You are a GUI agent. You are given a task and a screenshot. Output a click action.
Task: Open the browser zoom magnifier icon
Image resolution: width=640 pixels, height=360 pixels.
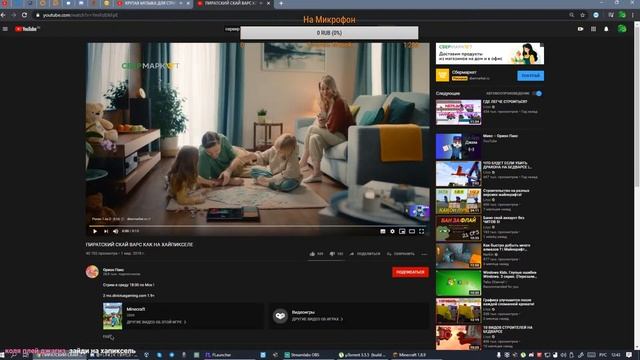[571, 15]
